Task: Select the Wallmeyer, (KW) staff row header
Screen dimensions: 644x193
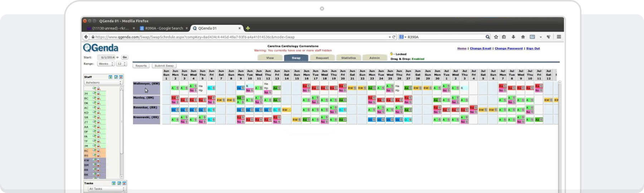Action: click(x=147, y=88)
